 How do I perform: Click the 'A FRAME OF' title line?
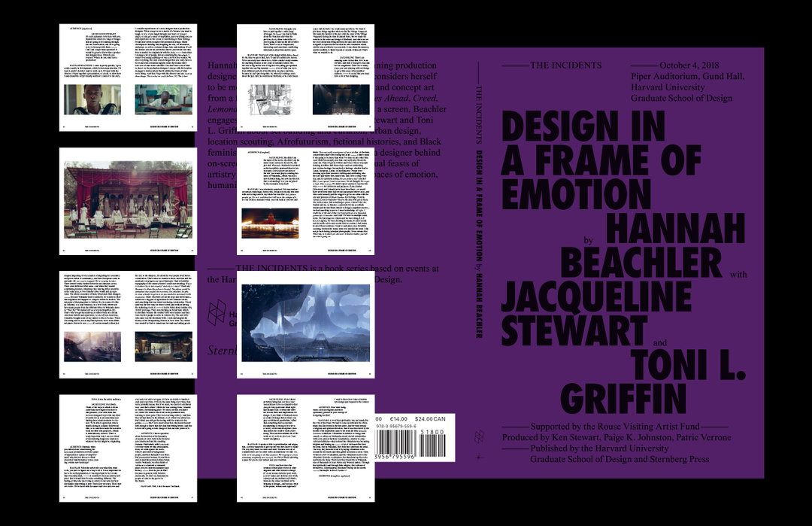(x=601, y=160)
